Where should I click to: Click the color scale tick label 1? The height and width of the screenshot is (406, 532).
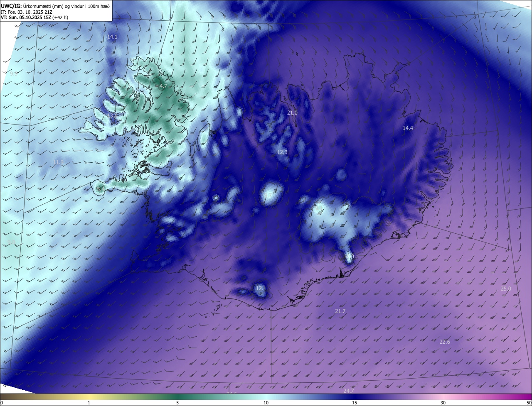click(89, 403)
